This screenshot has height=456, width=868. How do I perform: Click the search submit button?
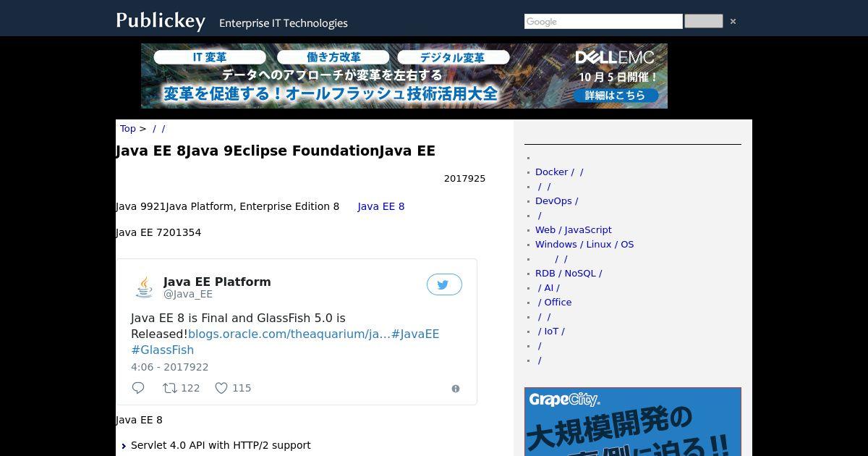(x=704, y=22)
